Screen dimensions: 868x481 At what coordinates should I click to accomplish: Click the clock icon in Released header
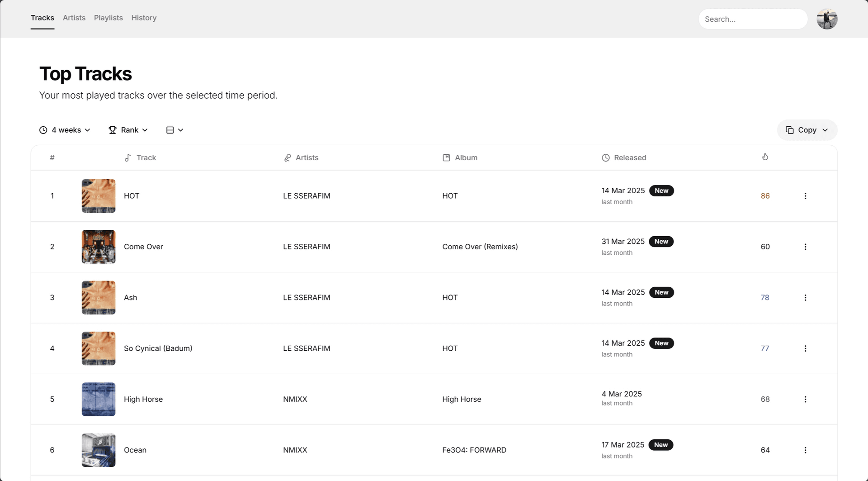606,157
